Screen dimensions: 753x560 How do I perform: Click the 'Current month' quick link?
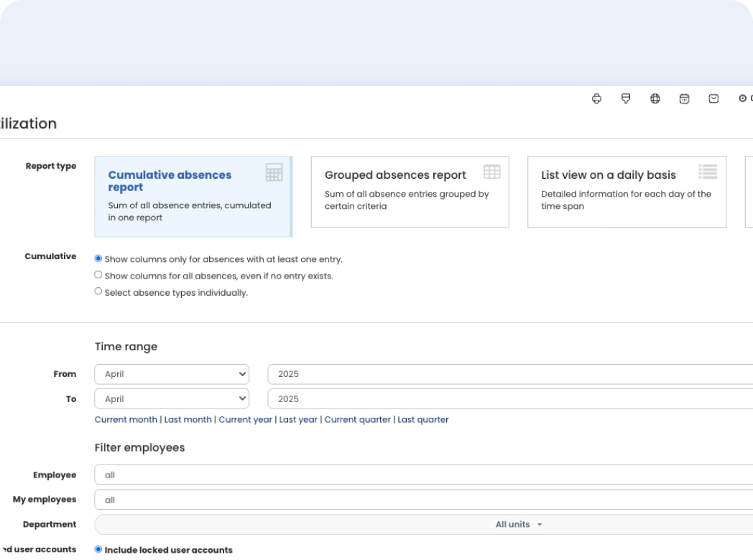point(126,420)
